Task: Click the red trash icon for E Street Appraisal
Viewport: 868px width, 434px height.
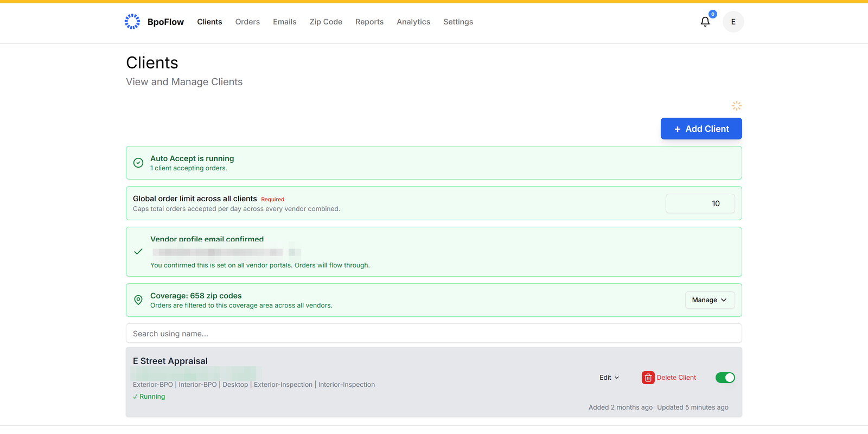Action: tap(648, 378)
